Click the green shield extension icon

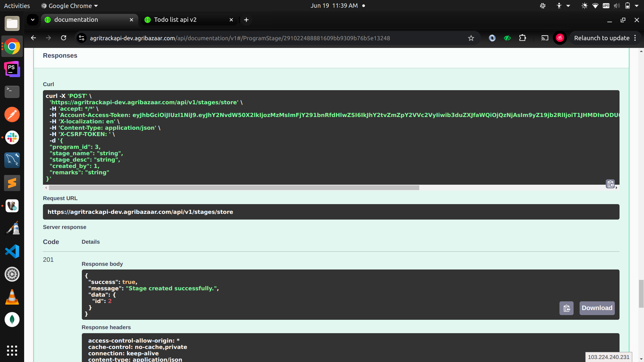point(507,38)
